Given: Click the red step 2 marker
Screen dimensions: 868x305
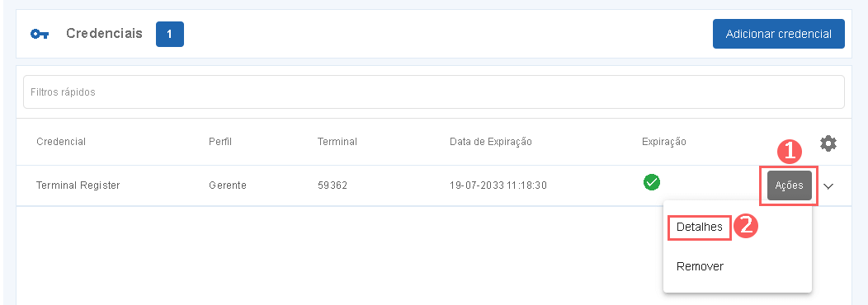Looking at the screenshot, I should pyautogui.click(x=745, y=227).
